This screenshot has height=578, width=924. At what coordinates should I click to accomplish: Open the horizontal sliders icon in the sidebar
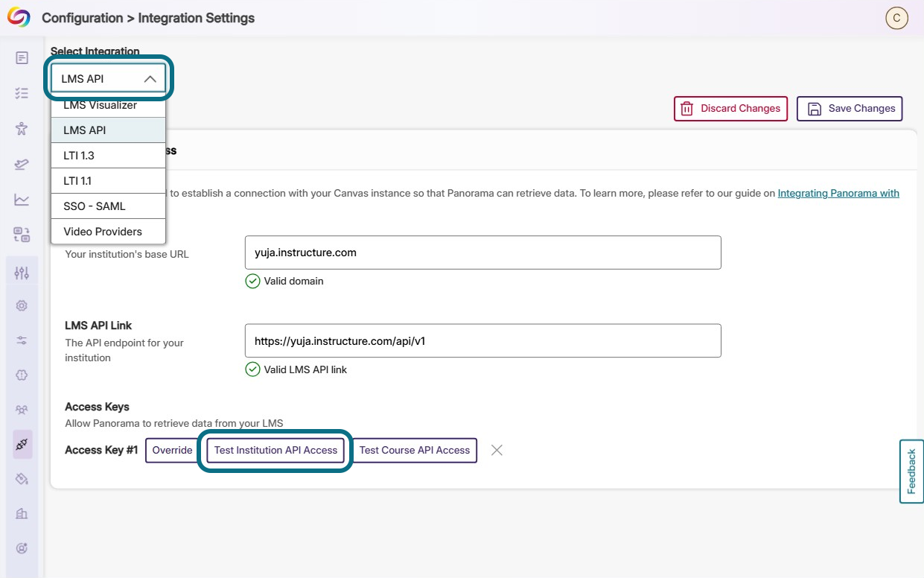pos(22,340)
